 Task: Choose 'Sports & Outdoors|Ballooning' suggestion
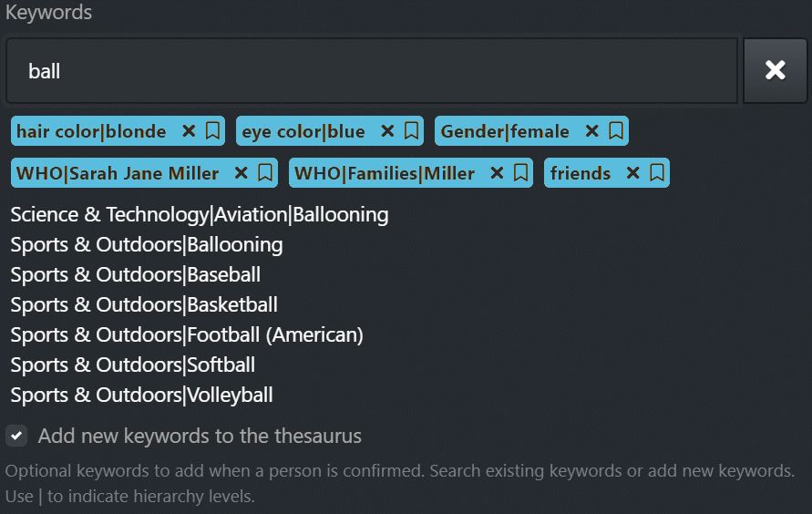147,245
